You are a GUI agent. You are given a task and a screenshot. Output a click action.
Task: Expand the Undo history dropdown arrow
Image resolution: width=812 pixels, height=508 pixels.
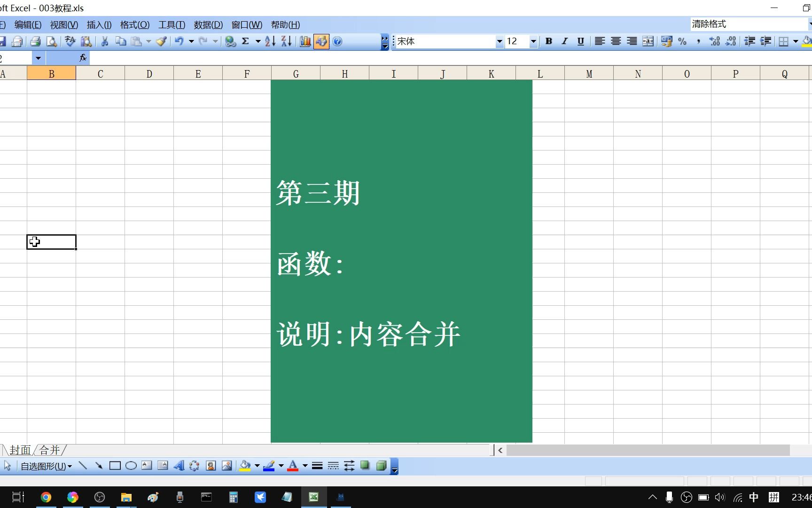[x=192, y=41]
